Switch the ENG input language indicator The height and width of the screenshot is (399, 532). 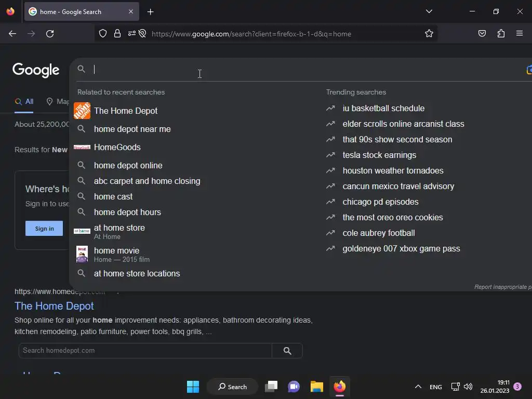436,387
